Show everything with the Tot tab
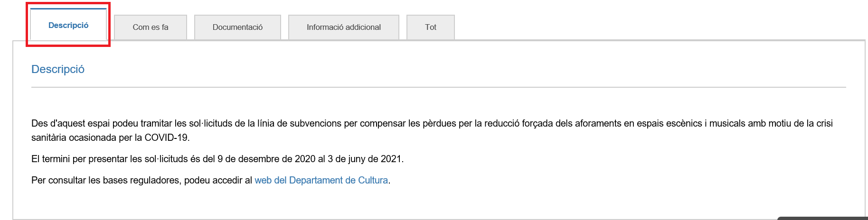 pyautogui.click(x=430, y=27)
